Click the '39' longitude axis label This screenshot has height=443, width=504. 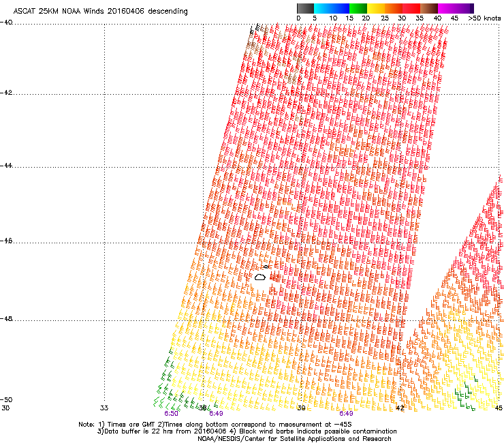[x=301, y=408]
